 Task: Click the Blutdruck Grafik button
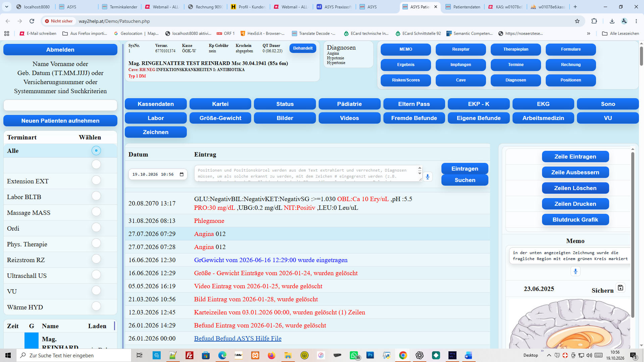pos(575,220)
